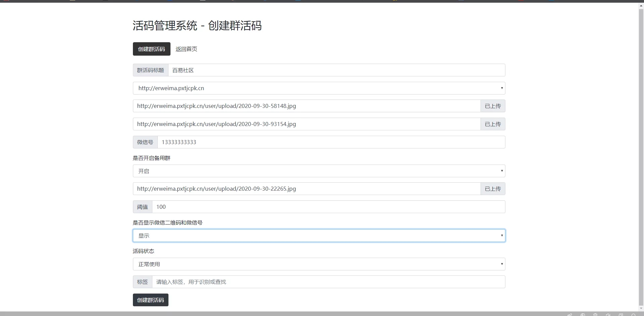Expand the 是否开启备用群 dropdown
Image resolution: width=644 pixels, height=316 pixels.
(319, 171)
